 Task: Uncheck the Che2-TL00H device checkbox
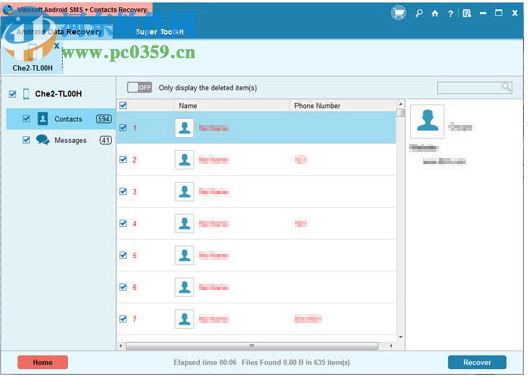click(12, 94)
